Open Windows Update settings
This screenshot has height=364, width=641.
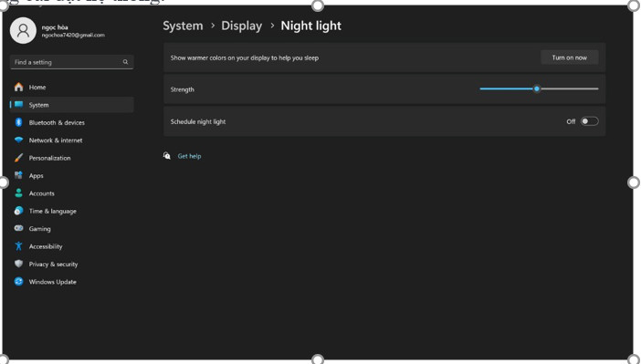pyautogui.click(x=71, y=282)
